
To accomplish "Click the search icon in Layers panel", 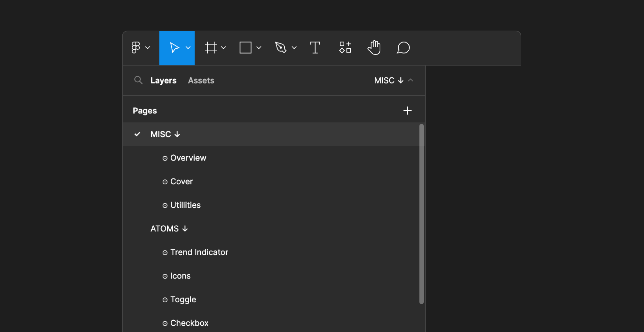I will click(138, 80).
